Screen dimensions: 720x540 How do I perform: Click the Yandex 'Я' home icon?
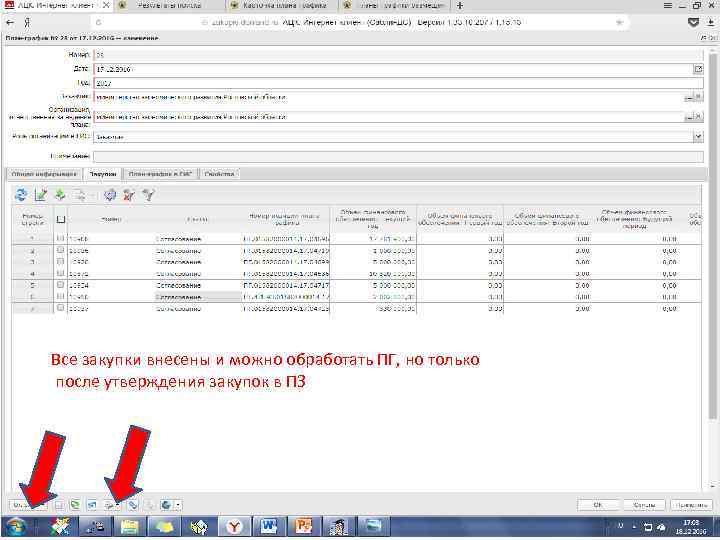pos(28,22)
